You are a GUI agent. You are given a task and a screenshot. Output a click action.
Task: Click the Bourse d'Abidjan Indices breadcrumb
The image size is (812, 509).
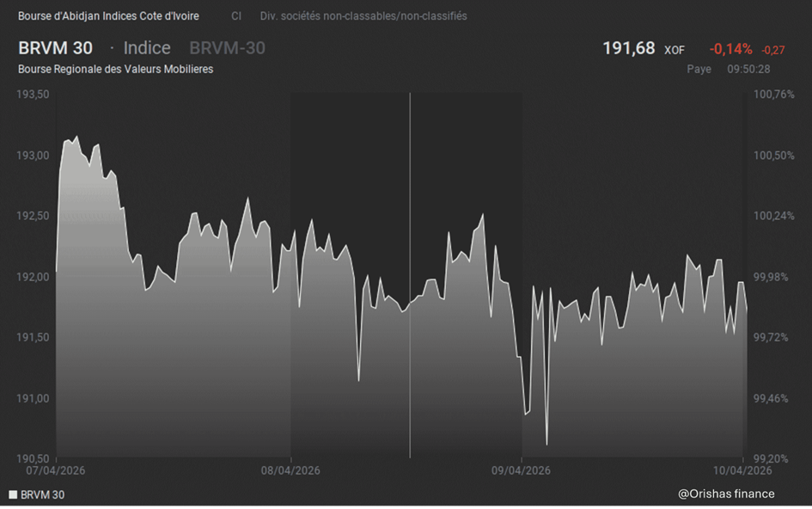point(108,16)
